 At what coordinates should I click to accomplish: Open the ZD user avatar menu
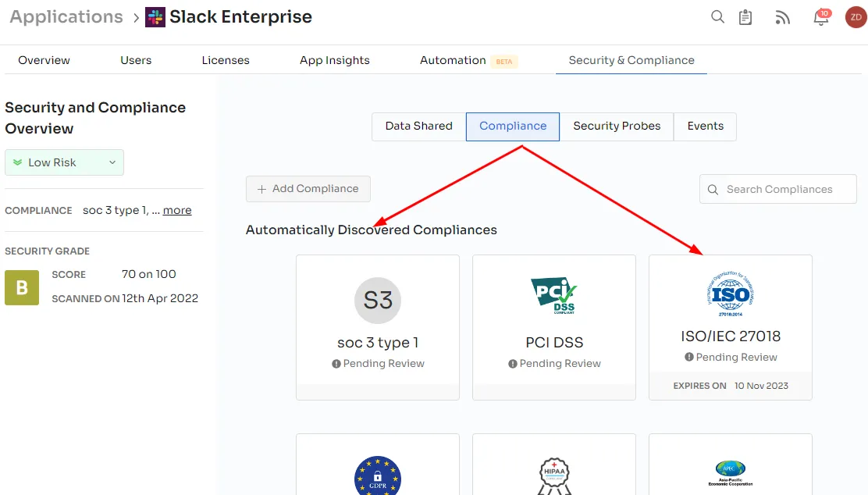[x=856, y=17]
